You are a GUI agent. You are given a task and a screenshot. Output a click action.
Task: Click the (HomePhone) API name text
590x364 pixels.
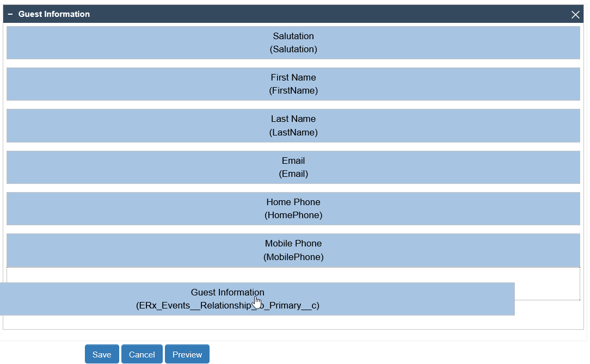tap(293, 215)
